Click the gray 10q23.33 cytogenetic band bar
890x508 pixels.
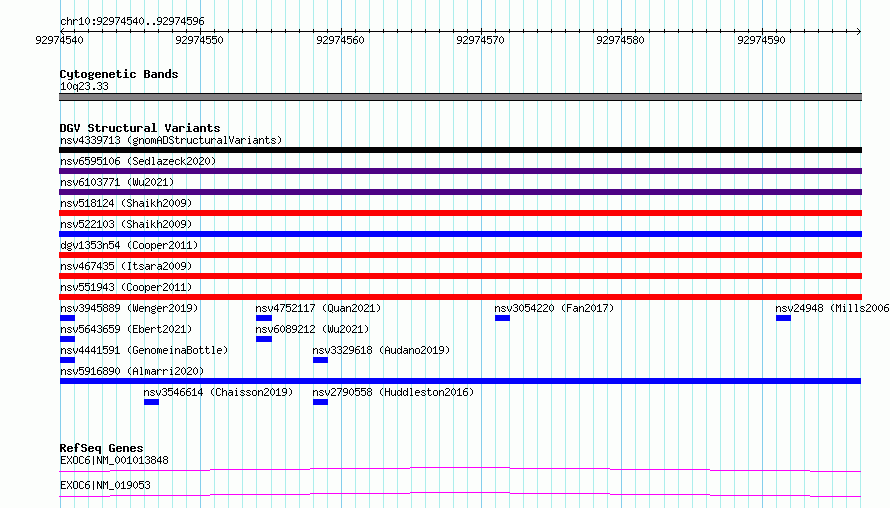(x=460, y=97)
